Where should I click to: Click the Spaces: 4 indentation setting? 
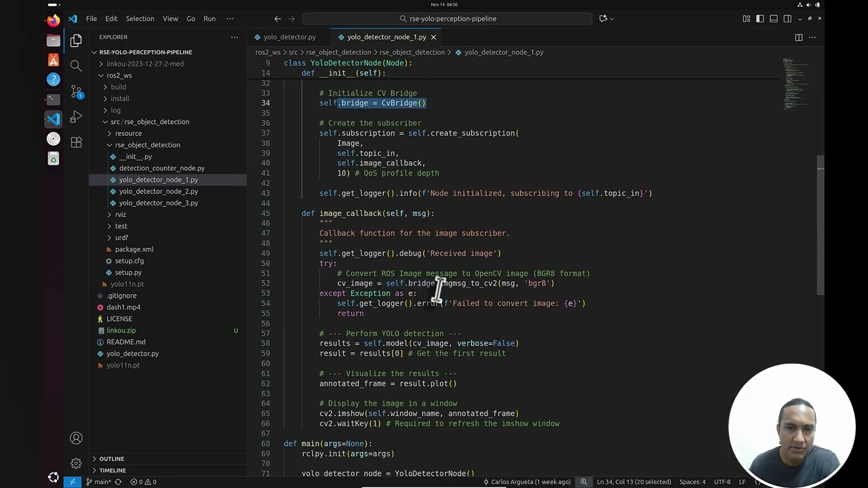coord(692,482)
